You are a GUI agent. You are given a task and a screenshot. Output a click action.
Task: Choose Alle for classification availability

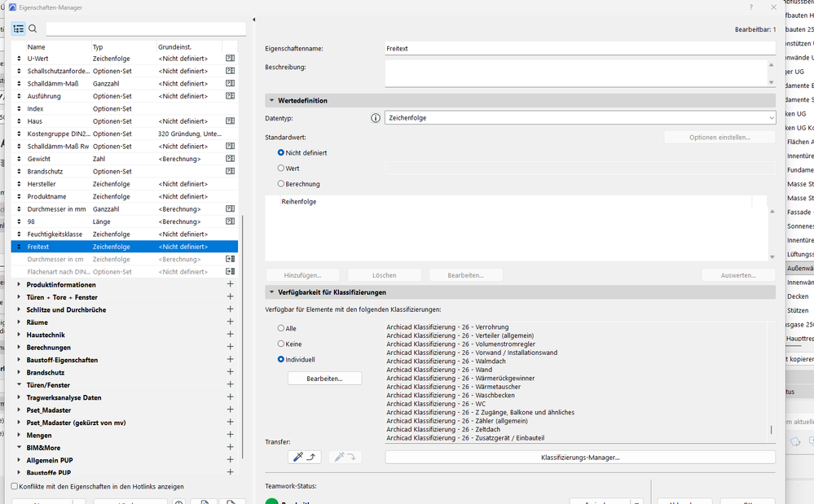[281, 328]
